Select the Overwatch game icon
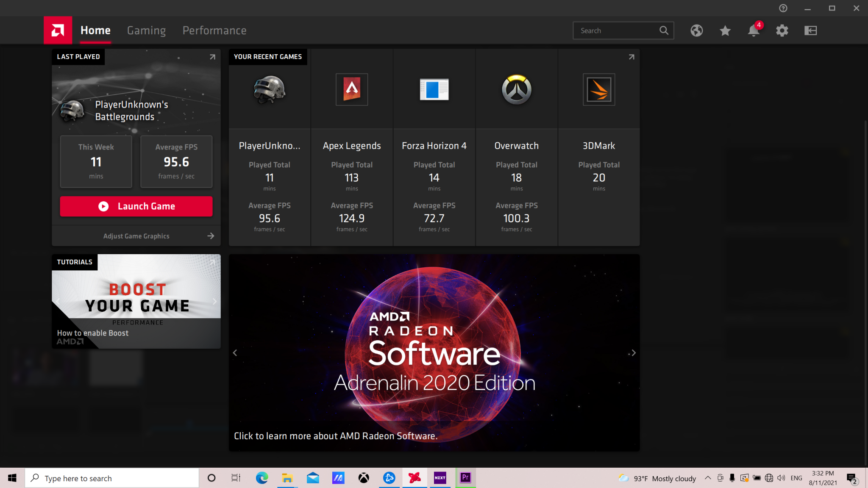Viewport: 868px width, 488px height. 517,89
